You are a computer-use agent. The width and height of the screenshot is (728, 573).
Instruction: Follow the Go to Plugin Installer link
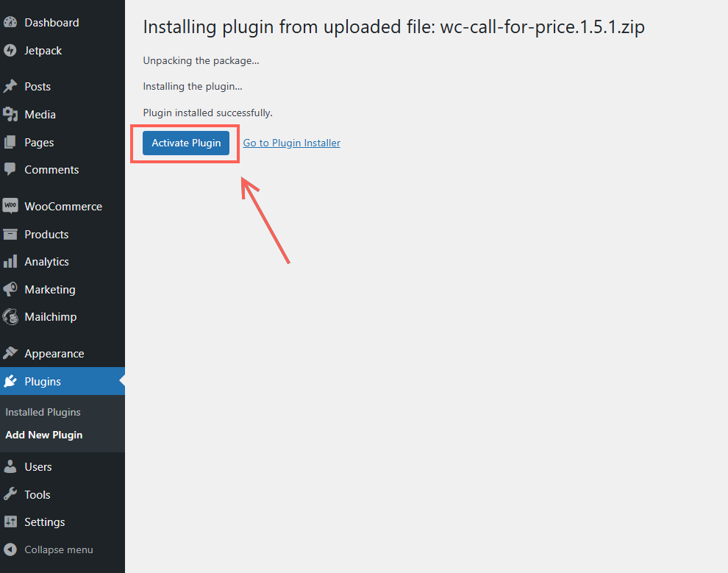click(292, 143)
